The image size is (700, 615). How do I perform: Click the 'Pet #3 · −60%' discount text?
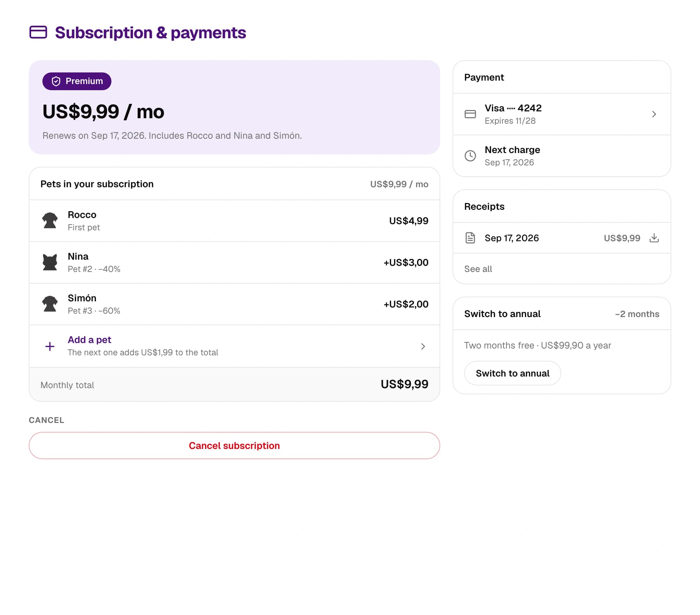pos(94,311)
